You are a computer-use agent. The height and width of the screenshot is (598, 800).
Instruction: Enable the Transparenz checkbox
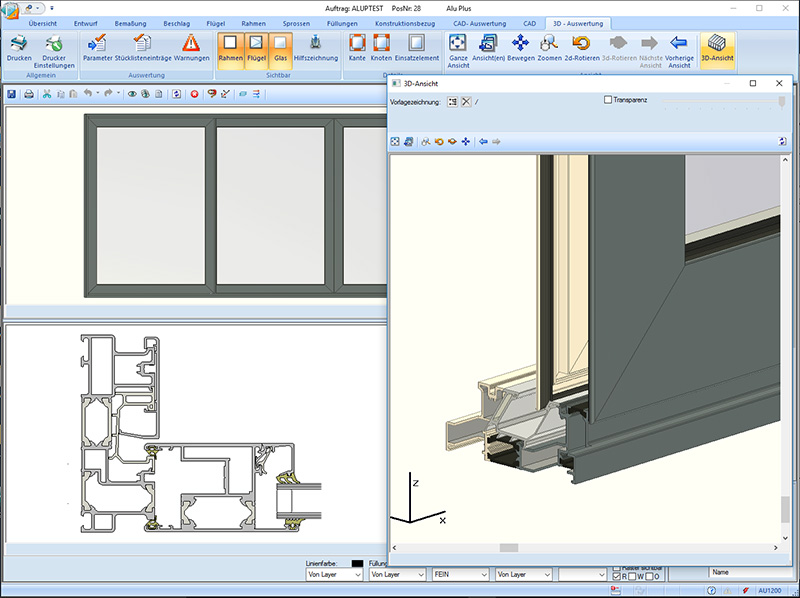pos(608,100)
